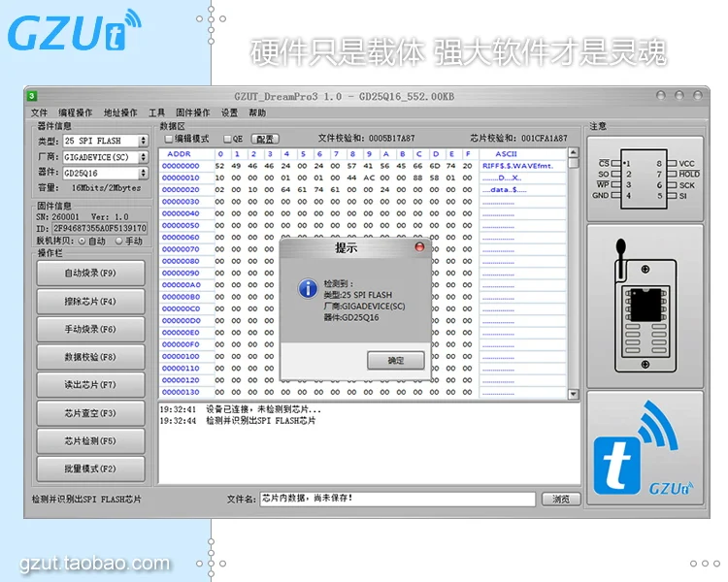Click 自动烧录(F9) button
Viewport: 728px width, 582px height.
coord(90,273)
